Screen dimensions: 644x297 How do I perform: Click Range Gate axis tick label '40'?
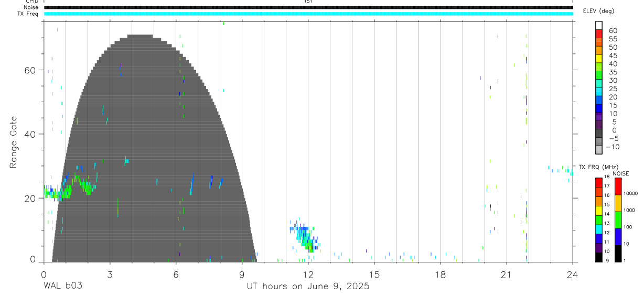point(30,134)
